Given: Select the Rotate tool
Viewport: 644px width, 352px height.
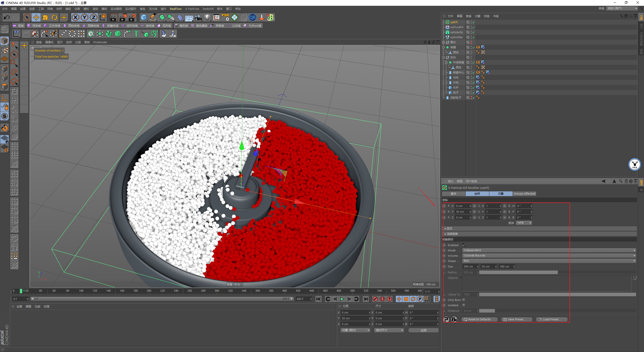Looking at the screenshot, I should [x=54, y=17].
